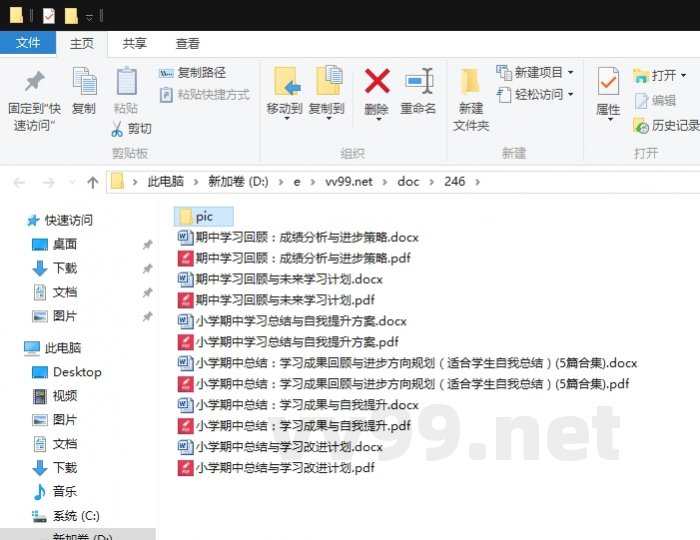Viewport: 700px width, 540px height.
Task: Expand the Delete (删除) dropdown arrow
Action: click(x=378, y=120)
